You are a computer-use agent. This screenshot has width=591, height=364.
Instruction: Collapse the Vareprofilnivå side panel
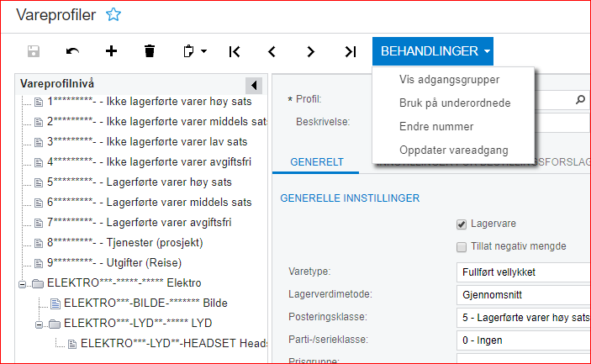click(253, 85)
